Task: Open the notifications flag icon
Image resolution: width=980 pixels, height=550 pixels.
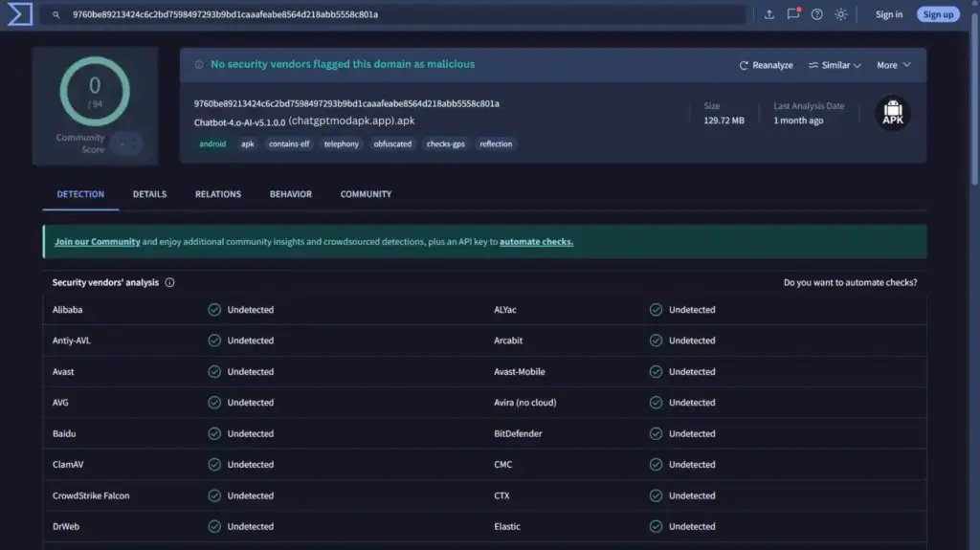Action: (793, 13)
